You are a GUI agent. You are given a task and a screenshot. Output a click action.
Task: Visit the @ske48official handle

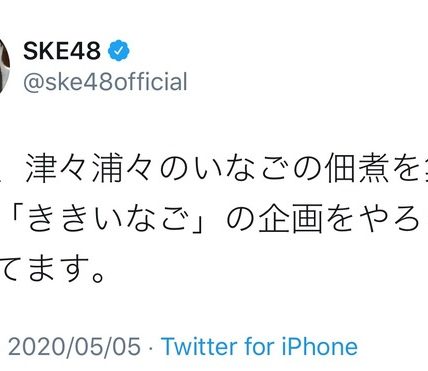click(105, 82)
